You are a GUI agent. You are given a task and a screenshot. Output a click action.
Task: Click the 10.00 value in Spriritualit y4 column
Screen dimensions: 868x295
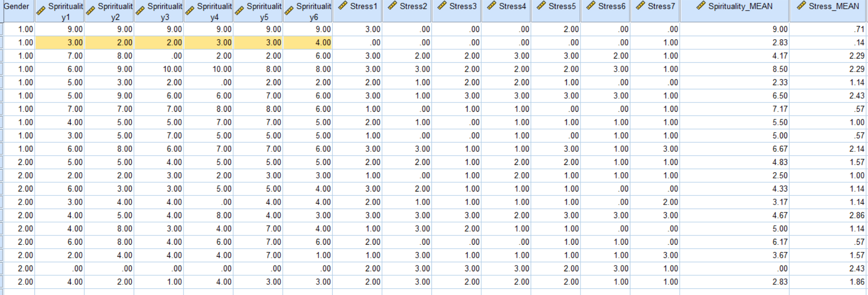222,69
